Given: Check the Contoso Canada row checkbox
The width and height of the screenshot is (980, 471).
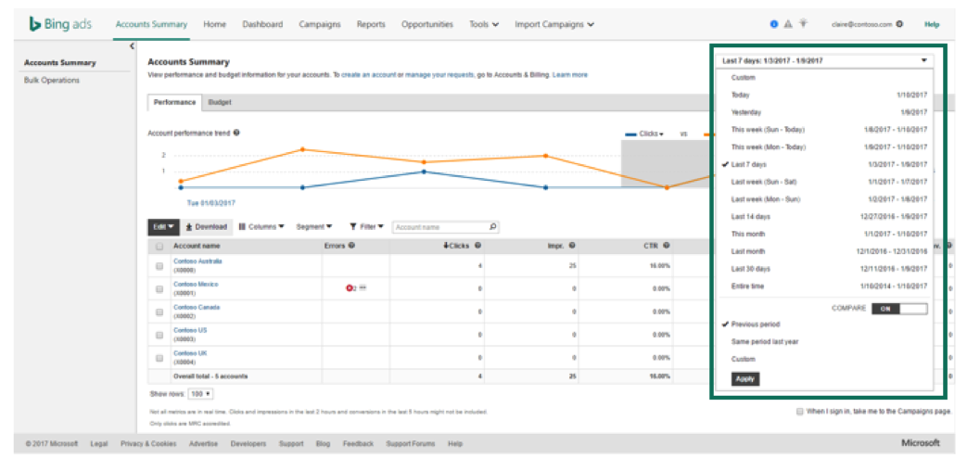Looking at the screenshot, I should click(x=159, y=312).
